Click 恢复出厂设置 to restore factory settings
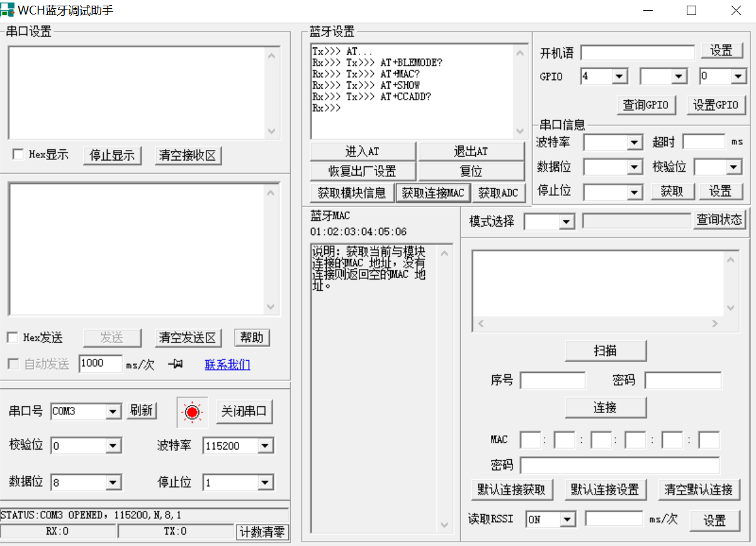 pos(362,171)
